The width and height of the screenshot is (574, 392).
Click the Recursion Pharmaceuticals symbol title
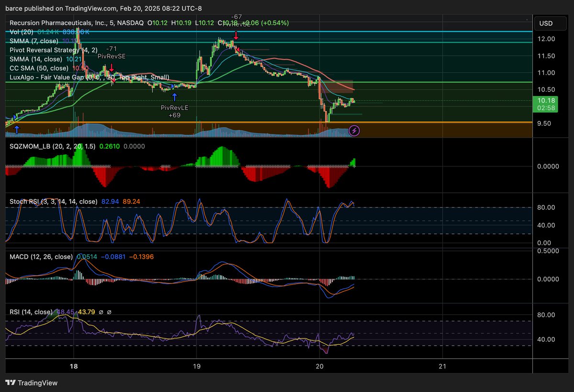[76, 23]
